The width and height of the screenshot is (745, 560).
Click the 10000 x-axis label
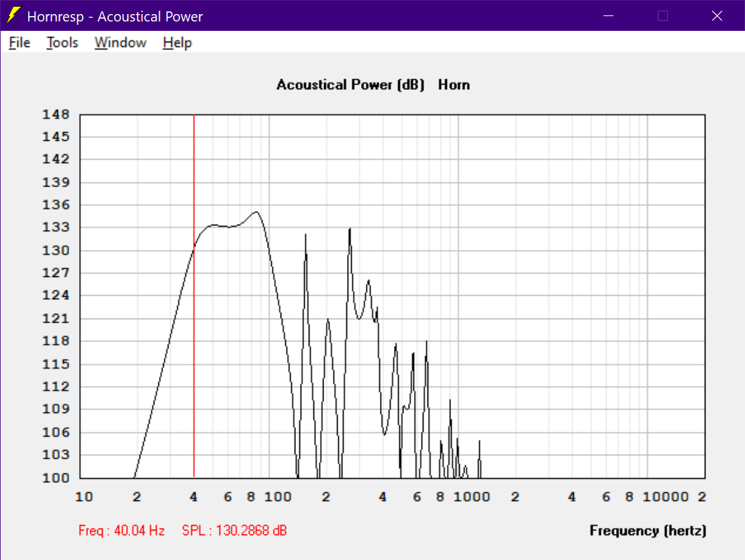point(665,497)
